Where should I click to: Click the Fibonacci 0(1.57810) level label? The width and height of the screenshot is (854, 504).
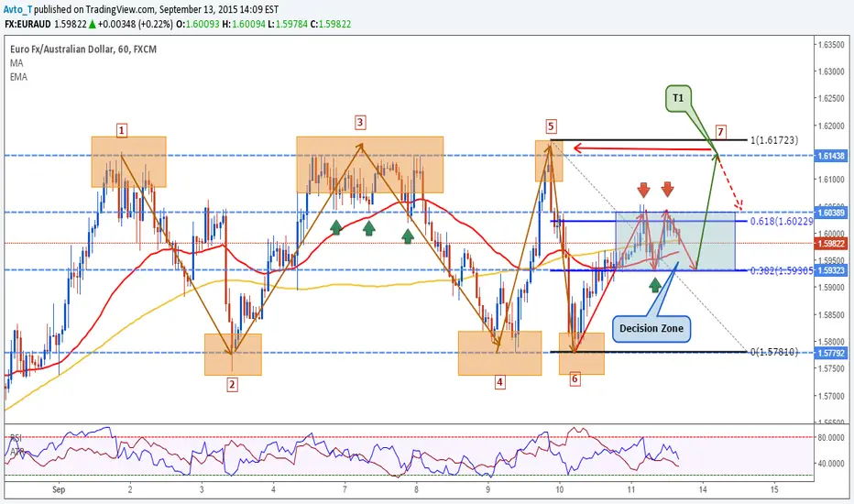774,352
